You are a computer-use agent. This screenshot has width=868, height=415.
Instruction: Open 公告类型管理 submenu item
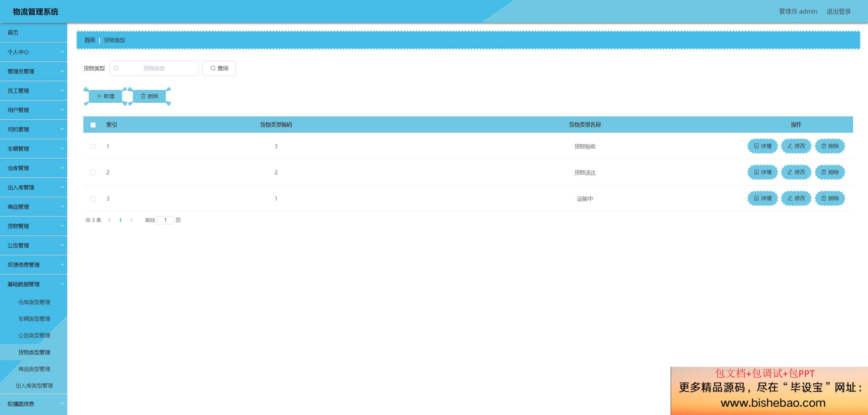click(x=34, y=335)
